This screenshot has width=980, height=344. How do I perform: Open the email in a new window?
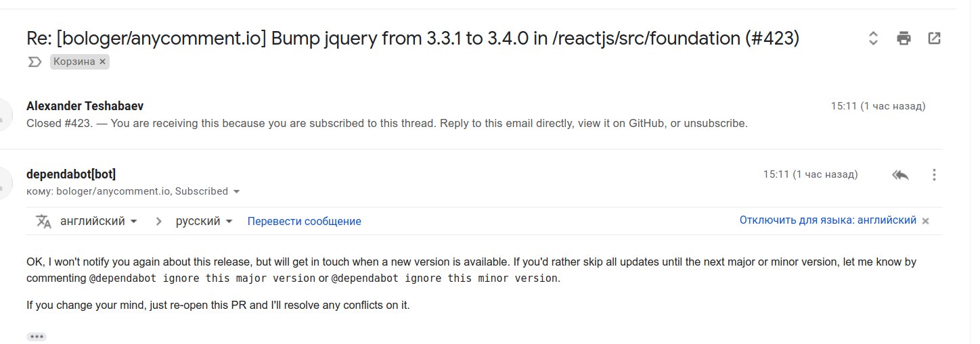click(934, 39)
